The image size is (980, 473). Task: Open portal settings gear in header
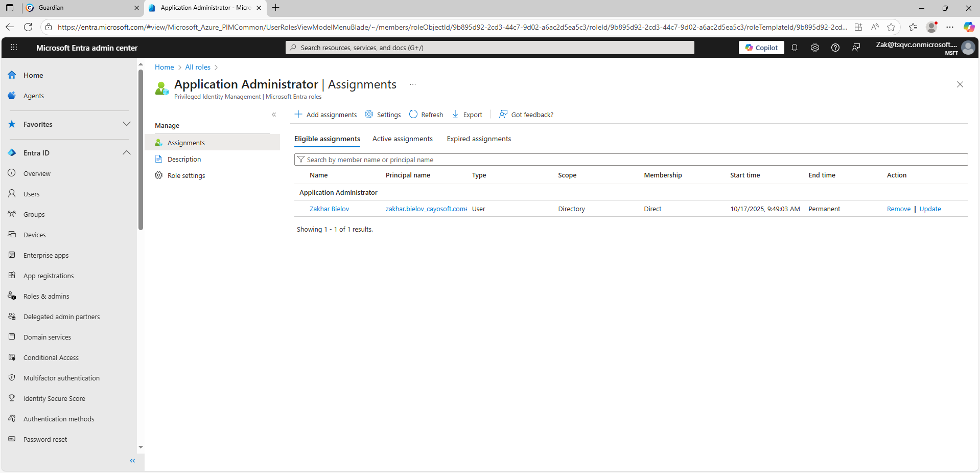(815, 48)
